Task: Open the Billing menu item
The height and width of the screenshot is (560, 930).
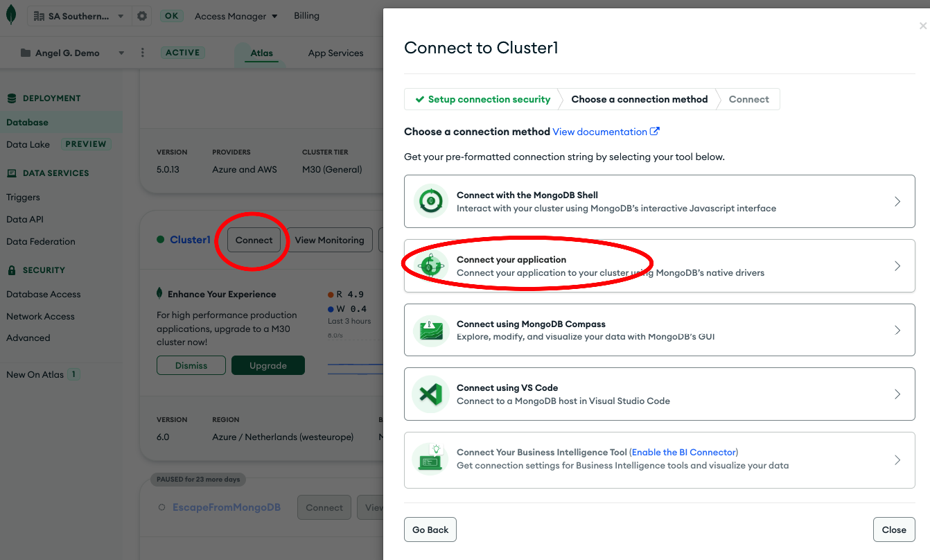Action: click(x=306, y=16)
